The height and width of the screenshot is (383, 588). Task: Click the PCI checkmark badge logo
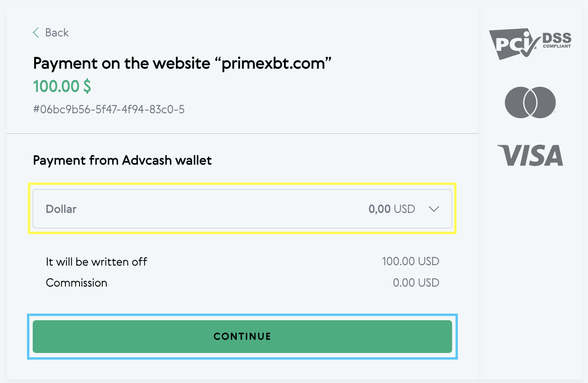511,44
